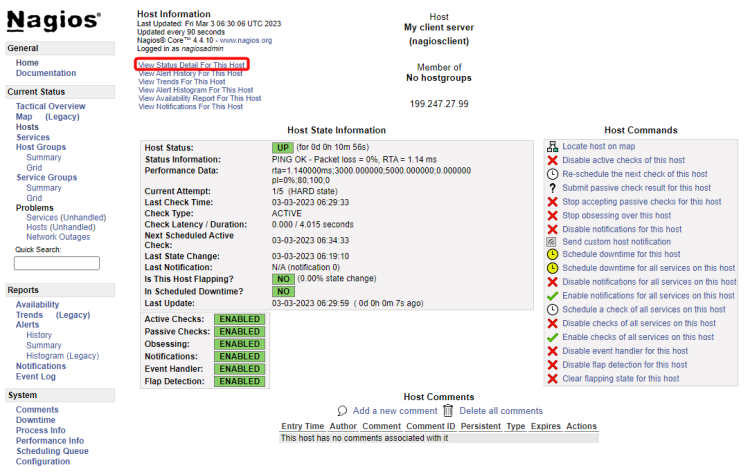Click the Add a new comment link

pos(395,411)
